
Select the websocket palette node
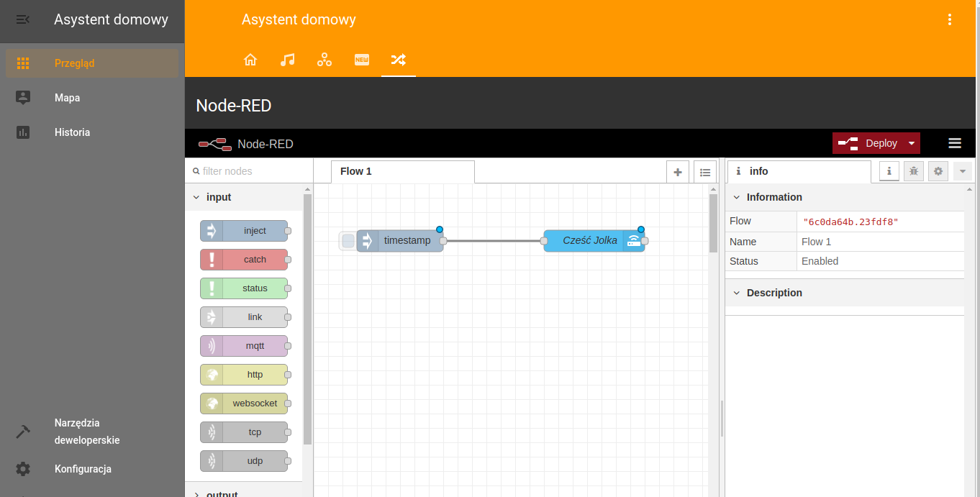point(244,403)
